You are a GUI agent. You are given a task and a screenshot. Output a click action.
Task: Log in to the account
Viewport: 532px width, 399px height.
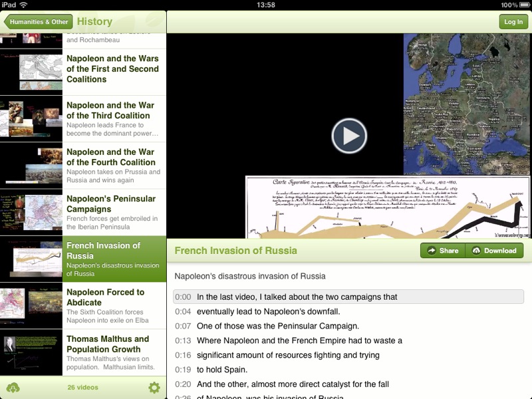pyautogui.click(x=513, y=22)
